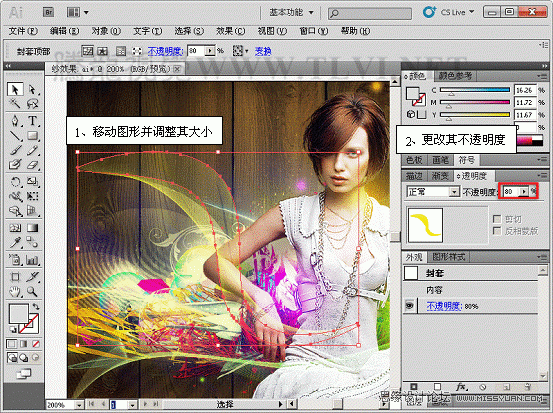Select the Column Graph tool

coord(32,260)
